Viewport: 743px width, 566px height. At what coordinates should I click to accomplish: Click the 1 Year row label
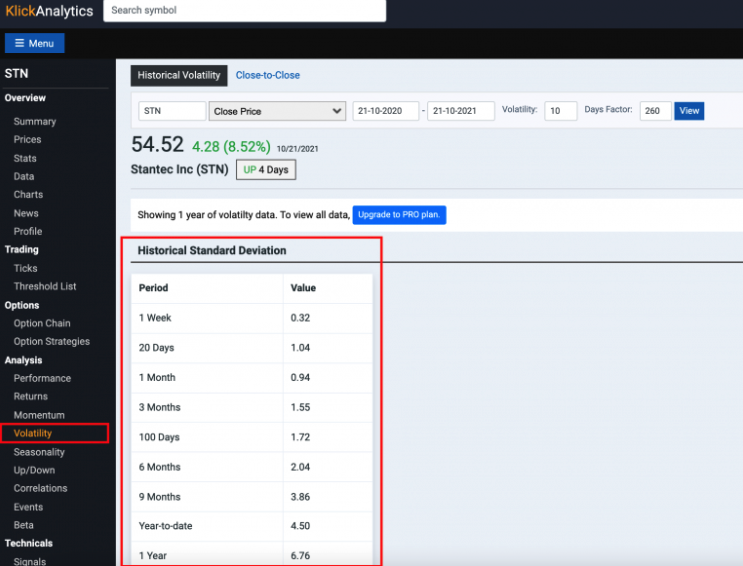coord(153,556)
